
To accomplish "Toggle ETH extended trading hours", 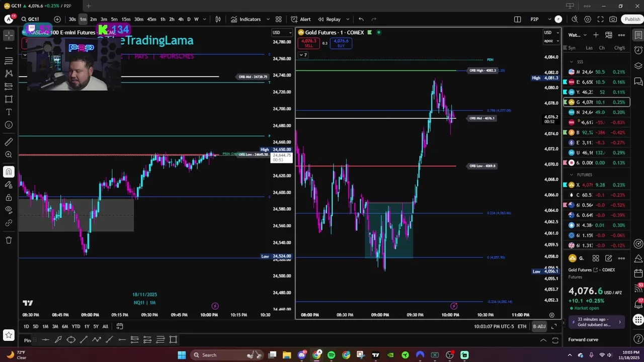I will point(522,327).
